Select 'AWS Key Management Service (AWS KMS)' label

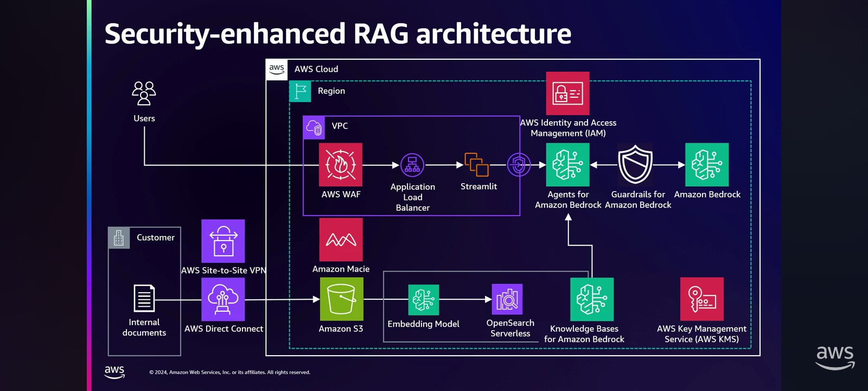[701, 334]
